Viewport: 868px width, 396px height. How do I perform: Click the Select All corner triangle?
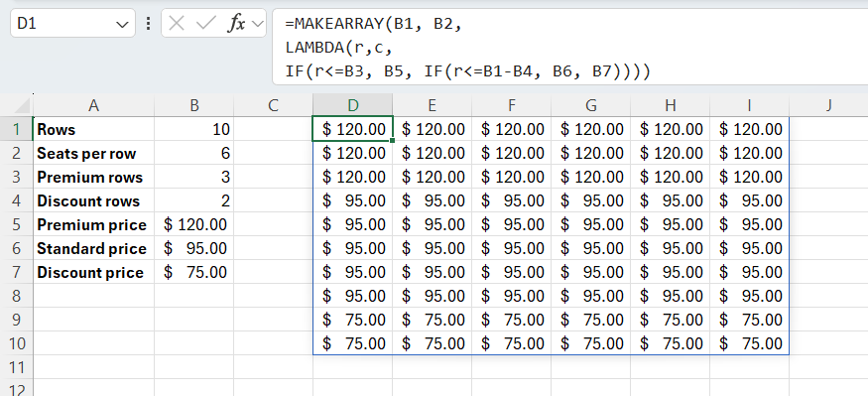22,105
